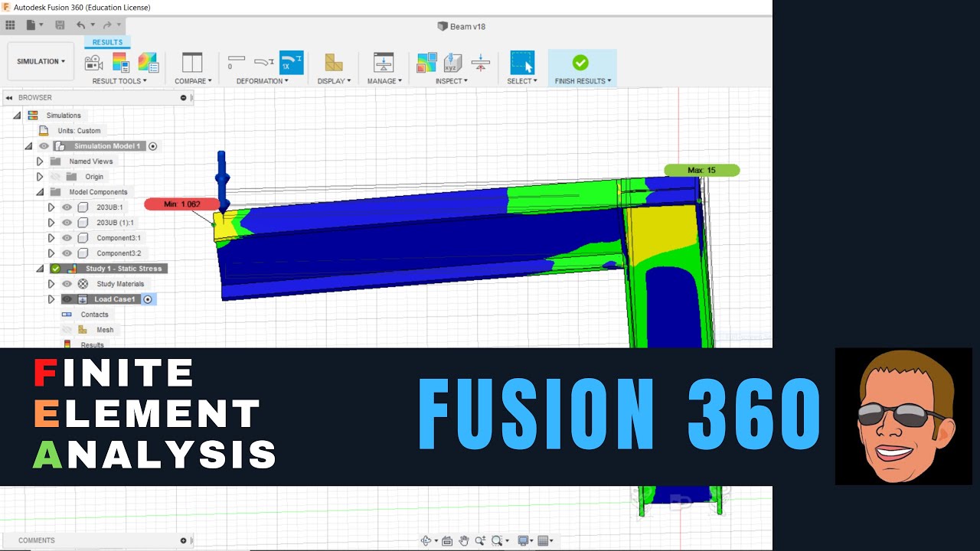Screen dimensions: 980x551
Task: Expand the Comments panel plus button
Action: click(x=183, y=540)
